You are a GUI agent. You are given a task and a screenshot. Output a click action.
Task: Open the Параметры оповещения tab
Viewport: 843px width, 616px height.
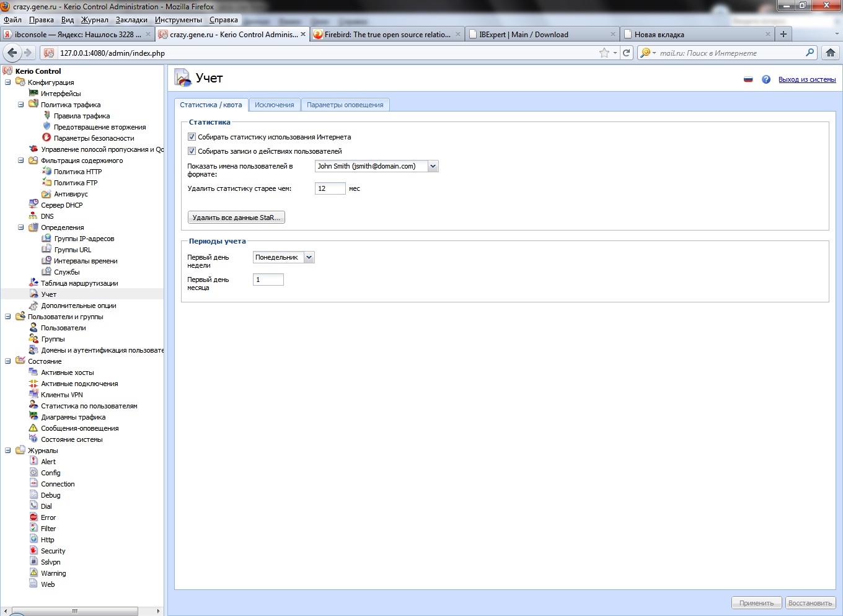[345, 105]
